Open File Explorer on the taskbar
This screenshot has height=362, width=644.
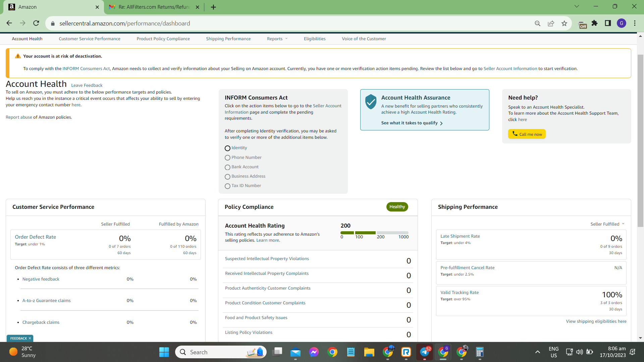pos(369,352)
